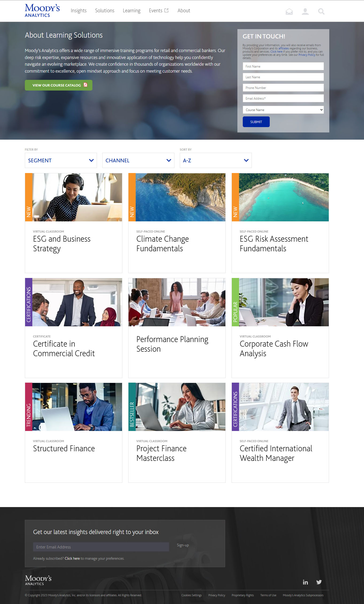The image size is (364, 604).
Task: Expand the CHANNEL filter dropdown
Action: (x=138, y=160)
